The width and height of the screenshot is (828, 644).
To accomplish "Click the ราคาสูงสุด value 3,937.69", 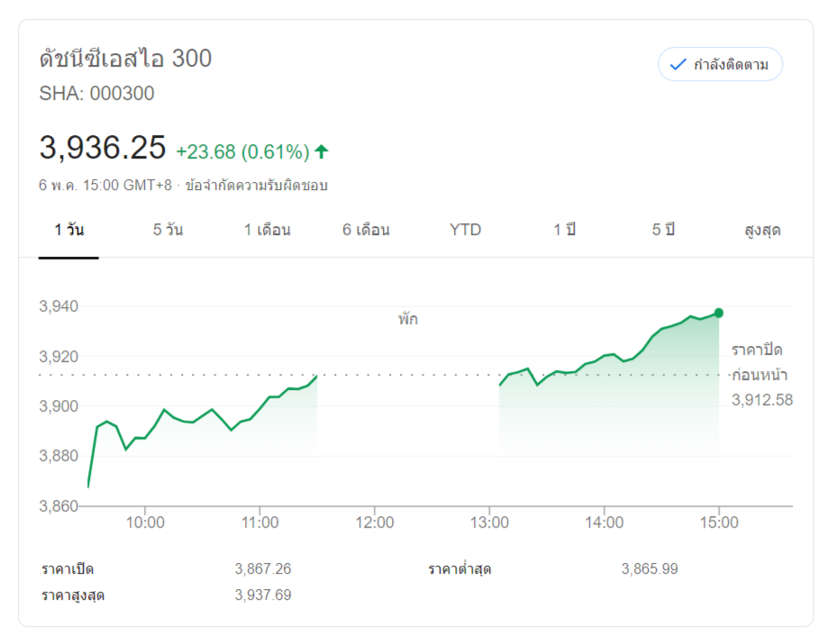I will click(262, 595).
